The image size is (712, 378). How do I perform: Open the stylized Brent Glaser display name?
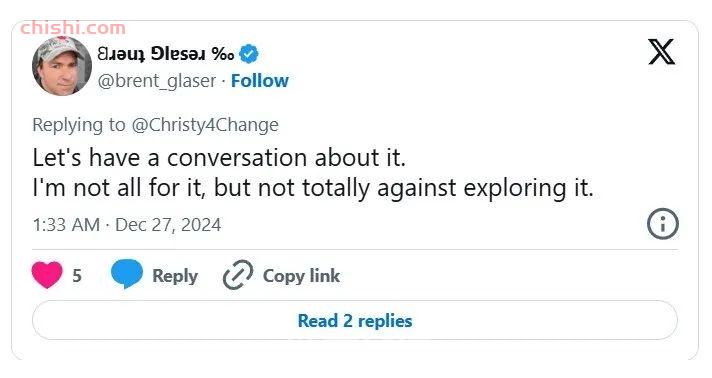click(166, 55)
